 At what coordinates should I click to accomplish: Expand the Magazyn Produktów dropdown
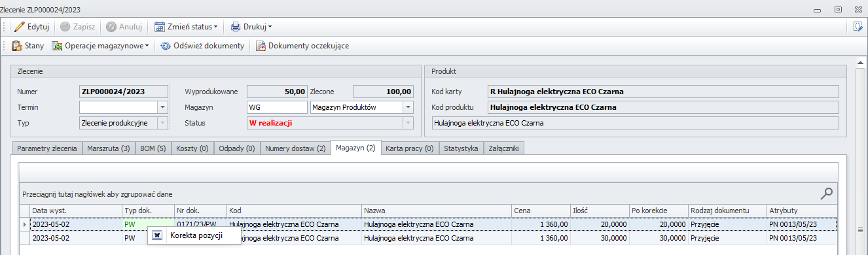408,107
